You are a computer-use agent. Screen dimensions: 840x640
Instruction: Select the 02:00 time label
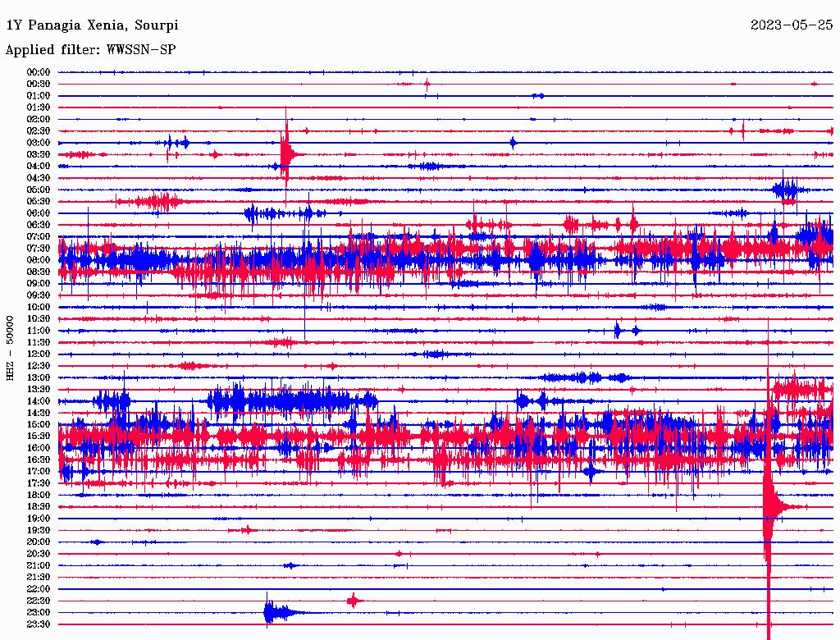tap(39, 120)
